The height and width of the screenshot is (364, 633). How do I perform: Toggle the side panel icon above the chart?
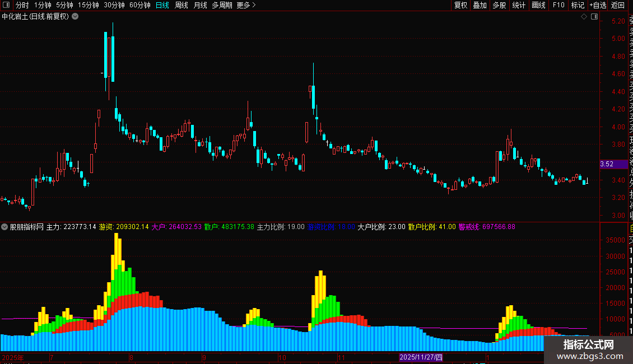coord(594,17)
